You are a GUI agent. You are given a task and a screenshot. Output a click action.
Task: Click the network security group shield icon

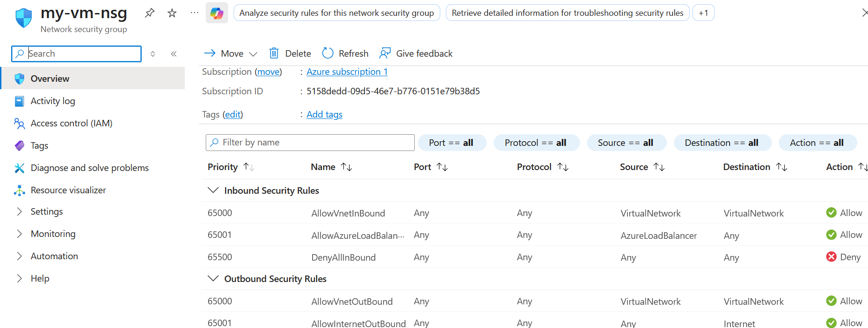click(24, 18)
